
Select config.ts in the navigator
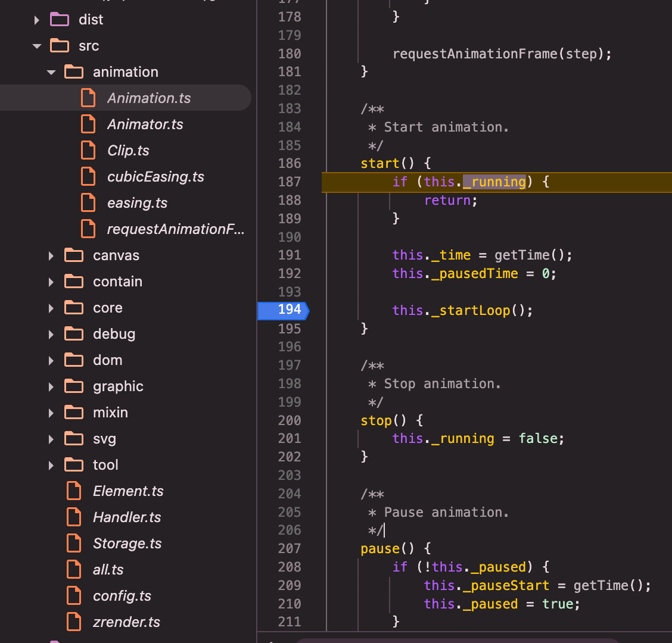(122, 596)
